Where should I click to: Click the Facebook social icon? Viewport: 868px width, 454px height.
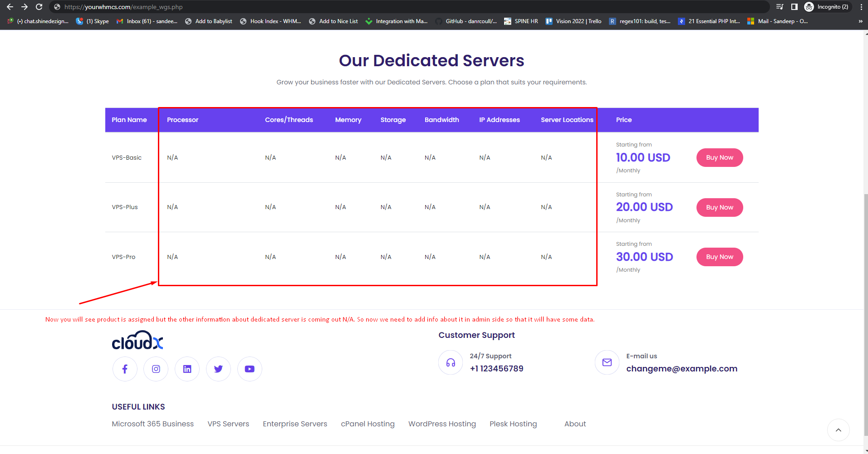(125, 369)
